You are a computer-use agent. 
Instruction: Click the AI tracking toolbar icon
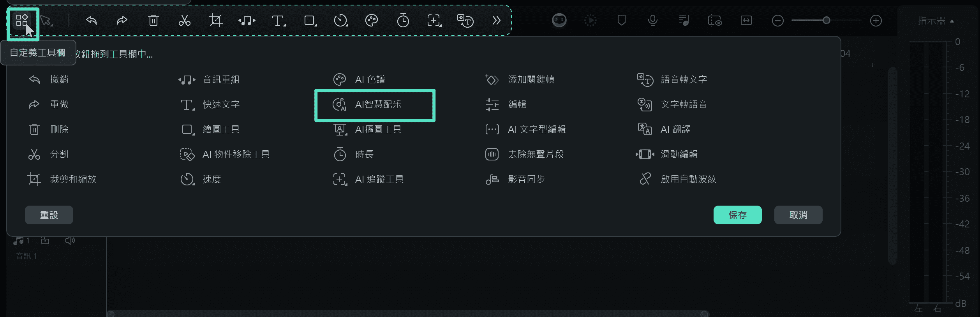point(434,20)
